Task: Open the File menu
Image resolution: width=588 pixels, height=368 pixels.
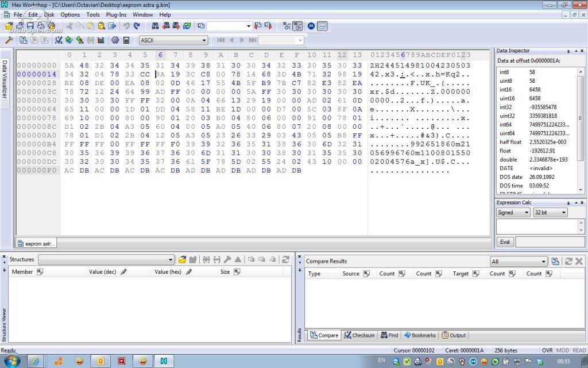Action: (18, 14)
